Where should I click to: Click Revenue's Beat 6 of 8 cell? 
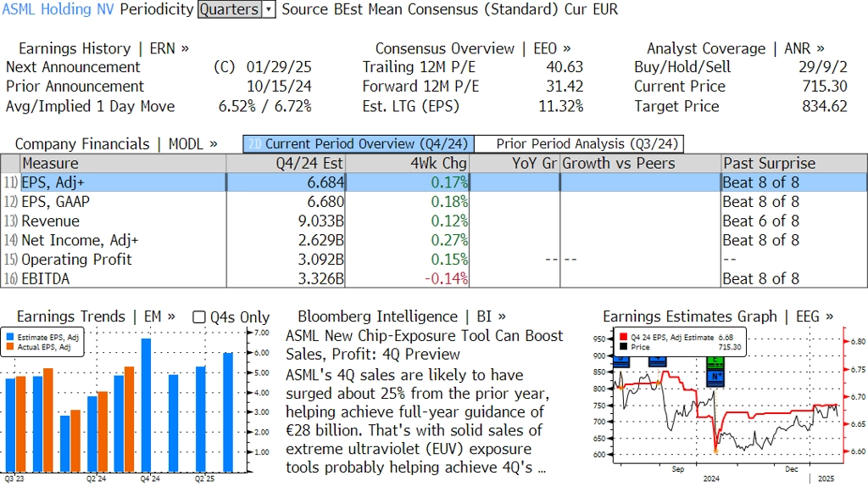click(x=761, y=221)
